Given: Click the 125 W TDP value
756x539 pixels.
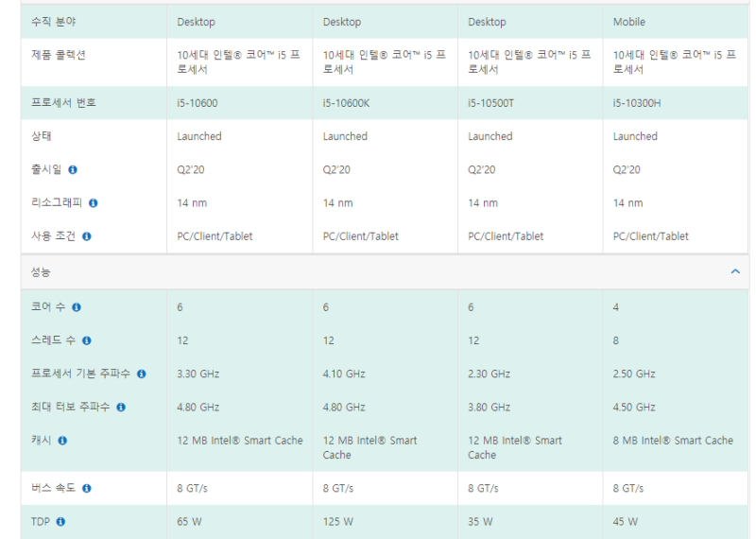Looking at the screenshot, I should click(x=338, y=522).
